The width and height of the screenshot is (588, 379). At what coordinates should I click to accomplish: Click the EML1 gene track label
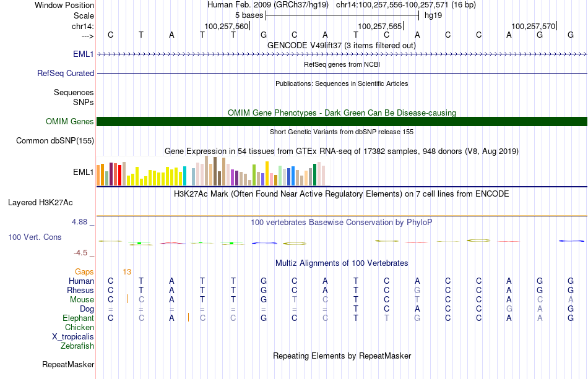point(84,54)
